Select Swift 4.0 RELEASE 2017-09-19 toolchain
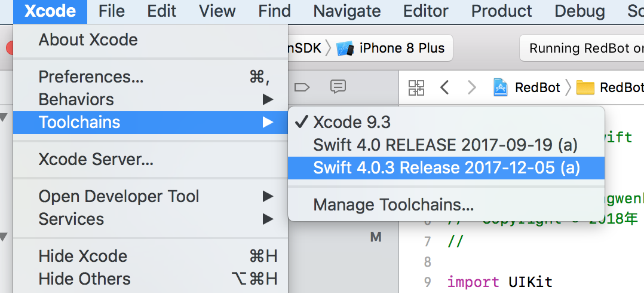Viewport: 644px width, 293px height. [x=446, y=145]
